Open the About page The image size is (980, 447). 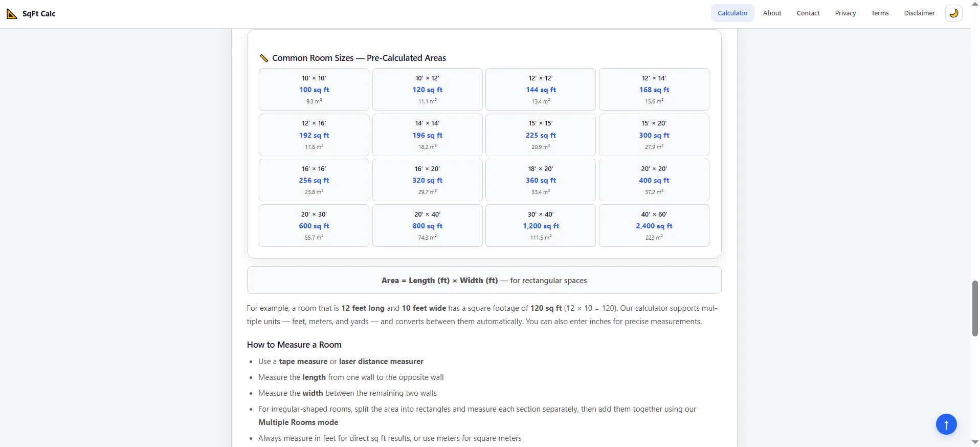pos(772,13)
